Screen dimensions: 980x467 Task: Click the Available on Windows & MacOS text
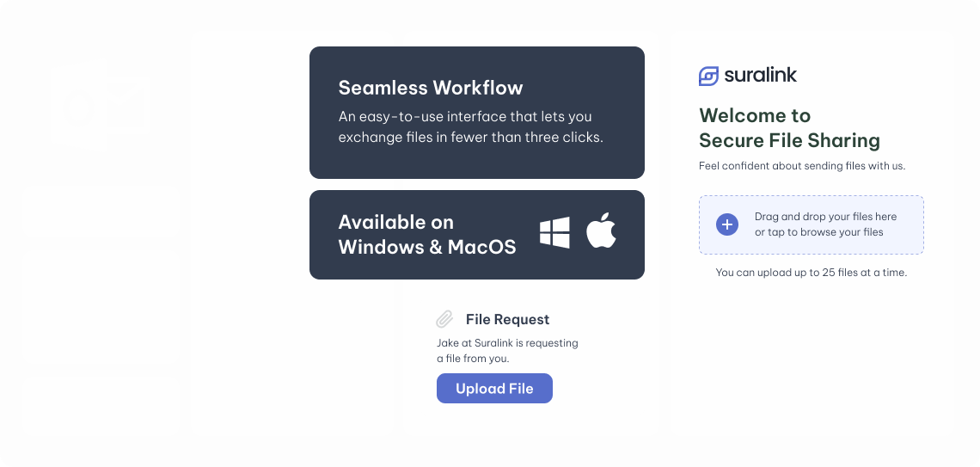point(427,235)
